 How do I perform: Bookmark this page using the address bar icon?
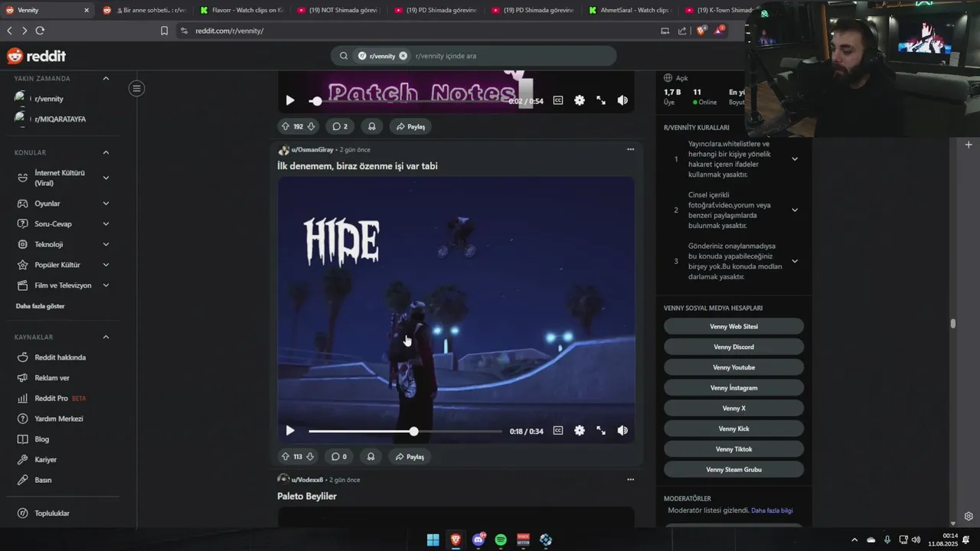[164, 31]
